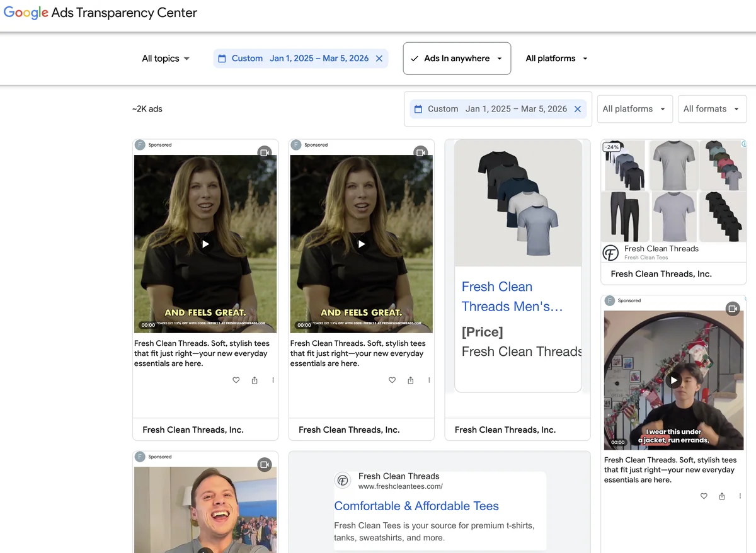Open the share icon under the first video ad
This screenshot has height=553, width=756.
(x=254, y=380)
